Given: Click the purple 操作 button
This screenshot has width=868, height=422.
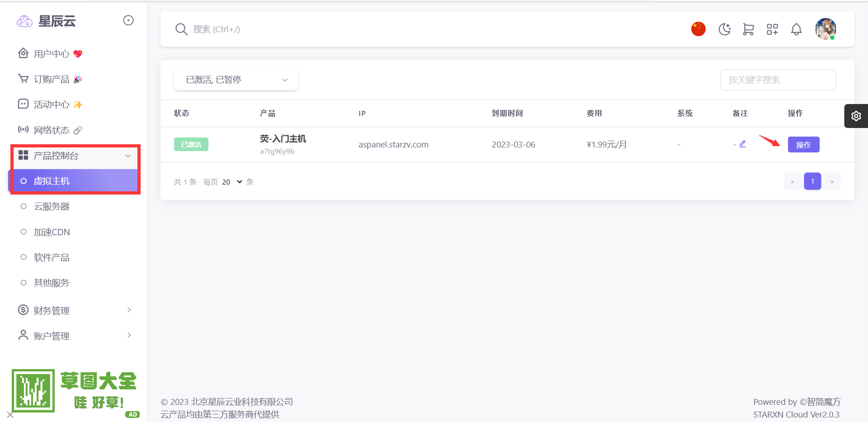Looking at the screenshot, I should coord(803,145).
